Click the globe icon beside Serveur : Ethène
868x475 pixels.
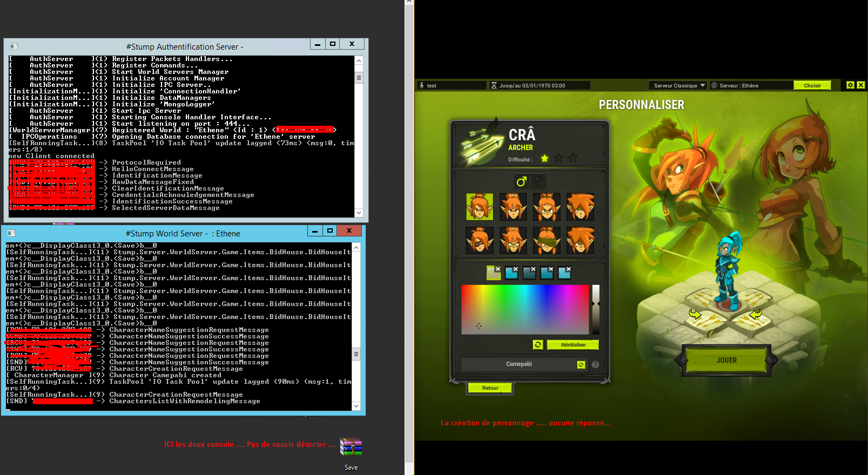tap(714, 85)
